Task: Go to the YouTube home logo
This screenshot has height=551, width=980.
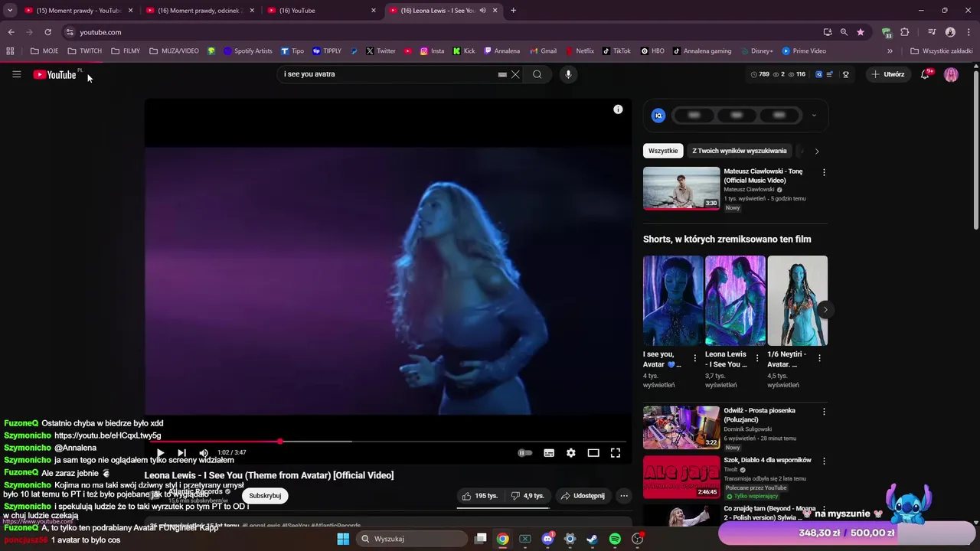Action: (x=55, y=74)
